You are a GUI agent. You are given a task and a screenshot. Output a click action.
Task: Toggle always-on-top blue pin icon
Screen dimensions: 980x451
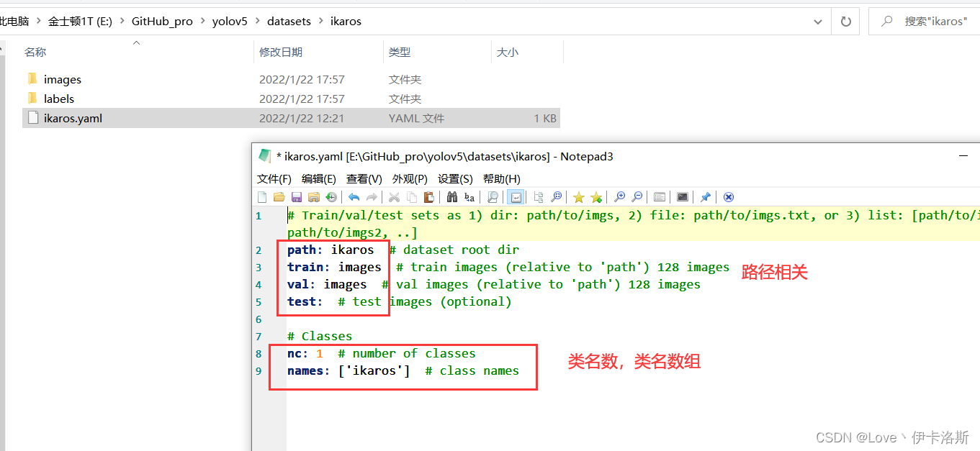pos(706,197)
